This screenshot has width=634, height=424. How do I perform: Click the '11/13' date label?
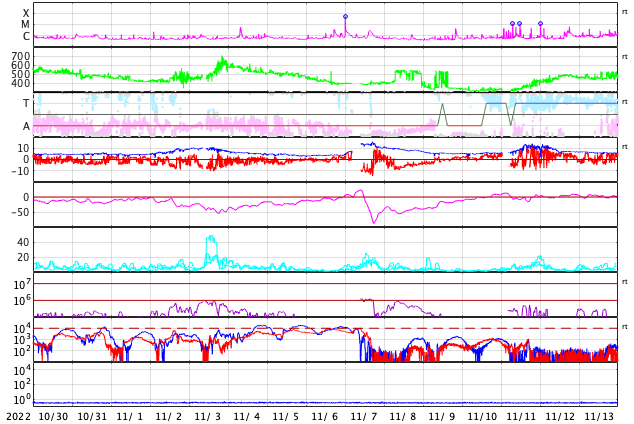[599, 417]
